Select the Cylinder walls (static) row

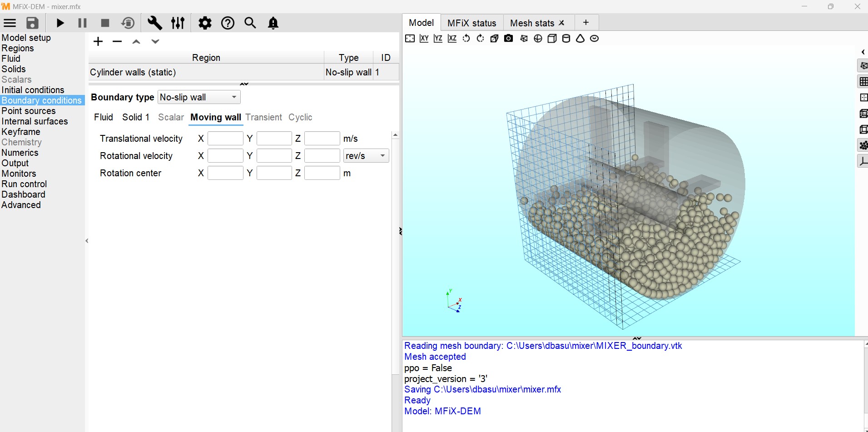(244, 72)
